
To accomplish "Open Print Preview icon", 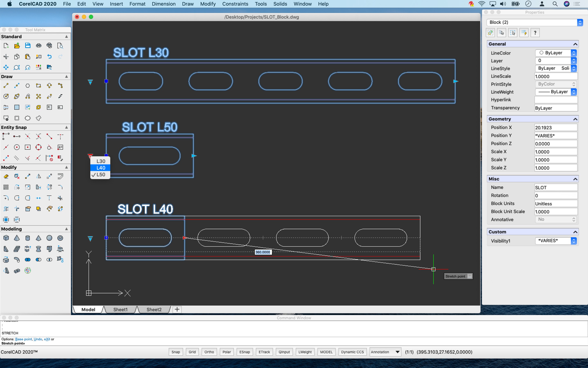I will 60,46.
